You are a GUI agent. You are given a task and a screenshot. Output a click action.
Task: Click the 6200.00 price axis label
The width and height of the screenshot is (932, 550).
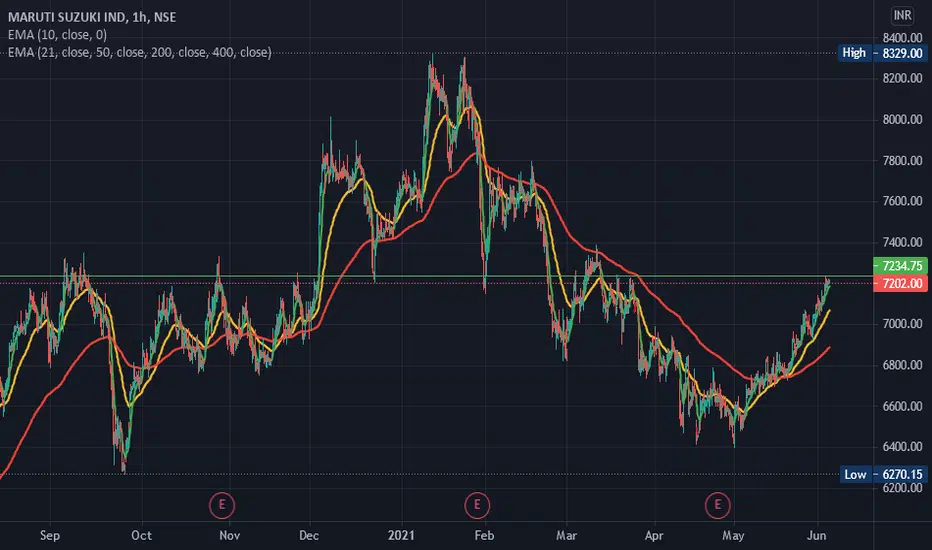[x=902, y=488]
